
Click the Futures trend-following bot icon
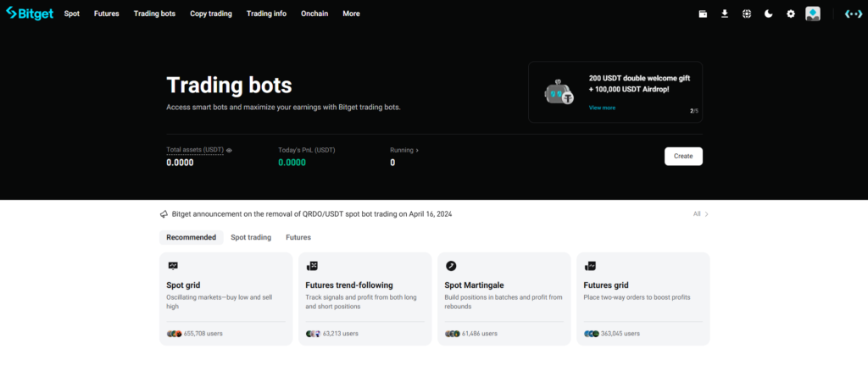click(312, 266)
